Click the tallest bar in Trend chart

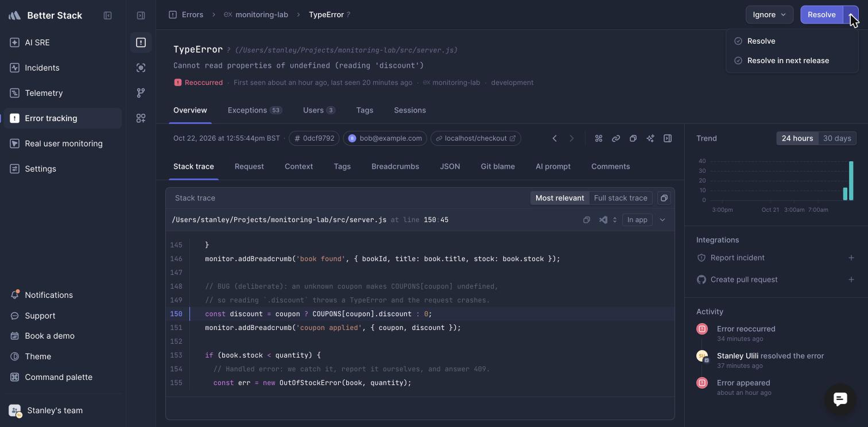851,181
